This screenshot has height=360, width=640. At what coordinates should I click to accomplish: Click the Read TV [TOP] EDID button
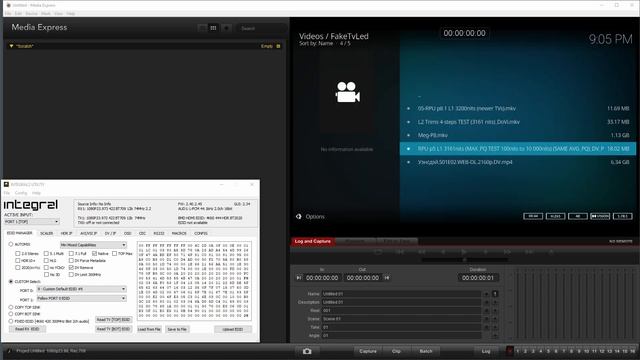(x=113, y=320)
